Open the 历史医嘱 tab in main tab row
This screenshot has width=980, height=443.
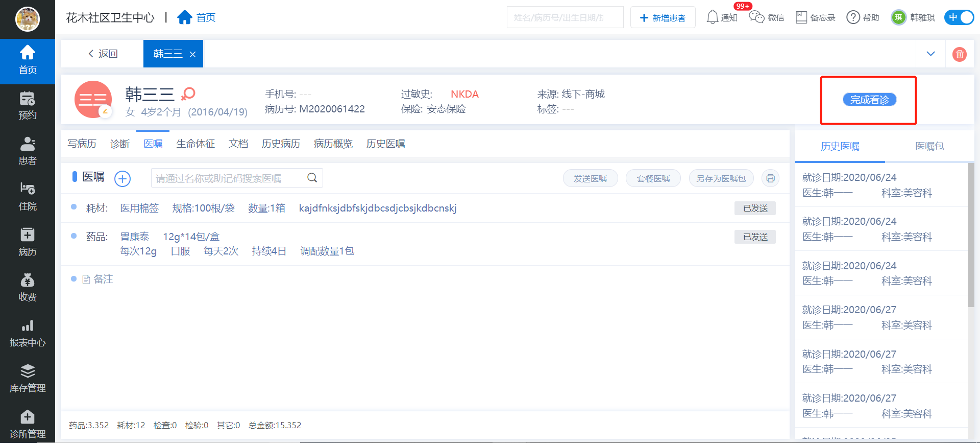386,144
